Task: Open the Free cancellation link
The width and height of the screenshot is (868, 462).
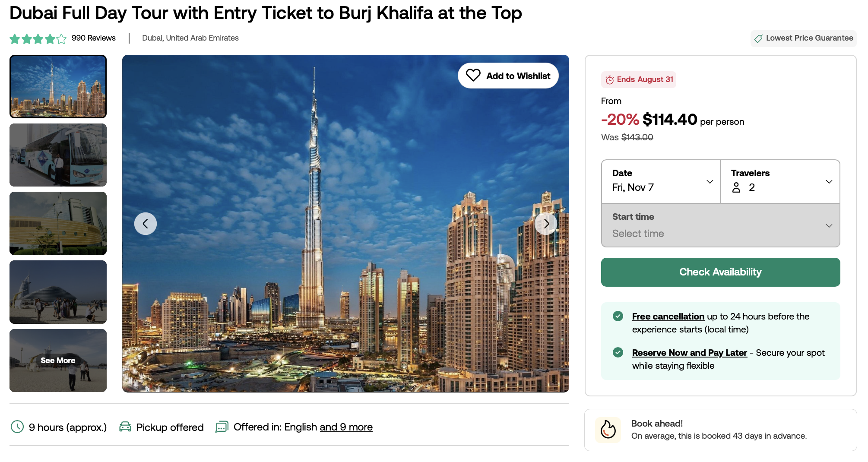Action: pos(668,316)
